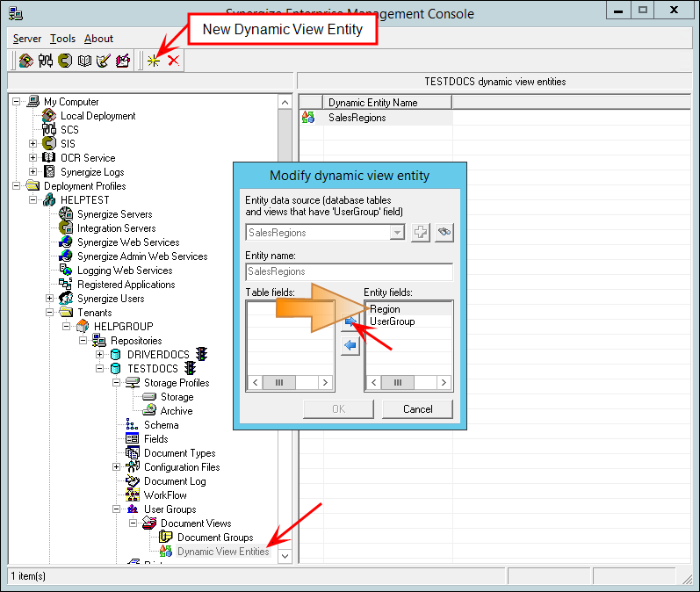700x592 pixels.
Task: Select Synergize Web Services
Action: 128,242
